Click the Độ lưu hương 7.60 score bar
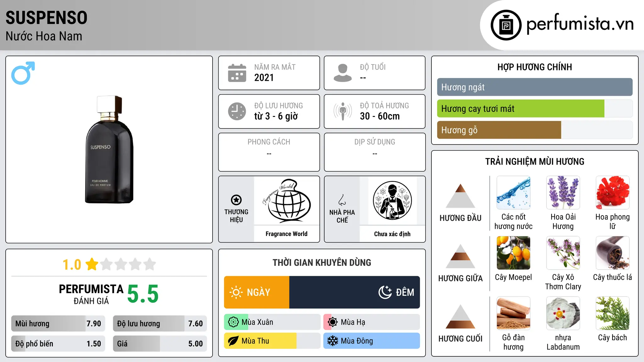The height and width of the screenshot is (362, 644). click(x=160, y=324)
